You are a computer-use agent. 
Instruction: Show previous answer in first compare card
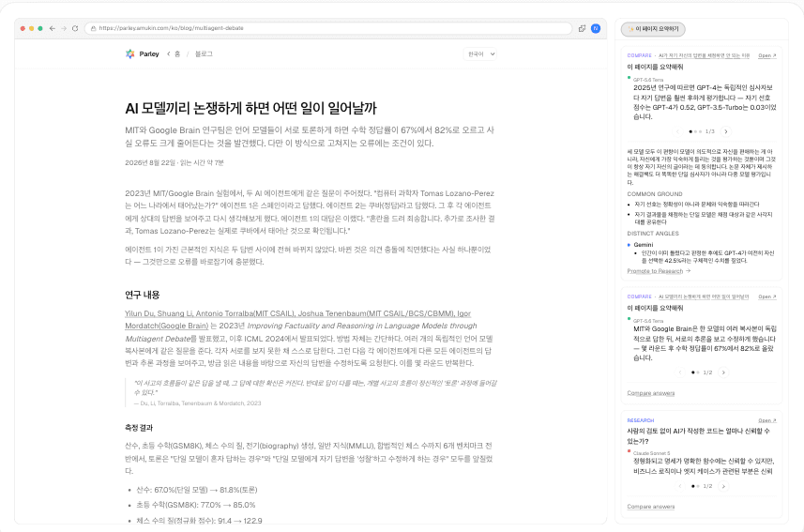(x=677, y=131)
